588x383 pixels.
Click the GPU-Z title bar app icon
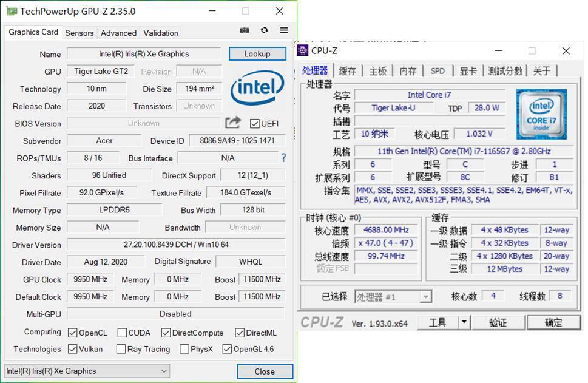(x=12, y=12)
